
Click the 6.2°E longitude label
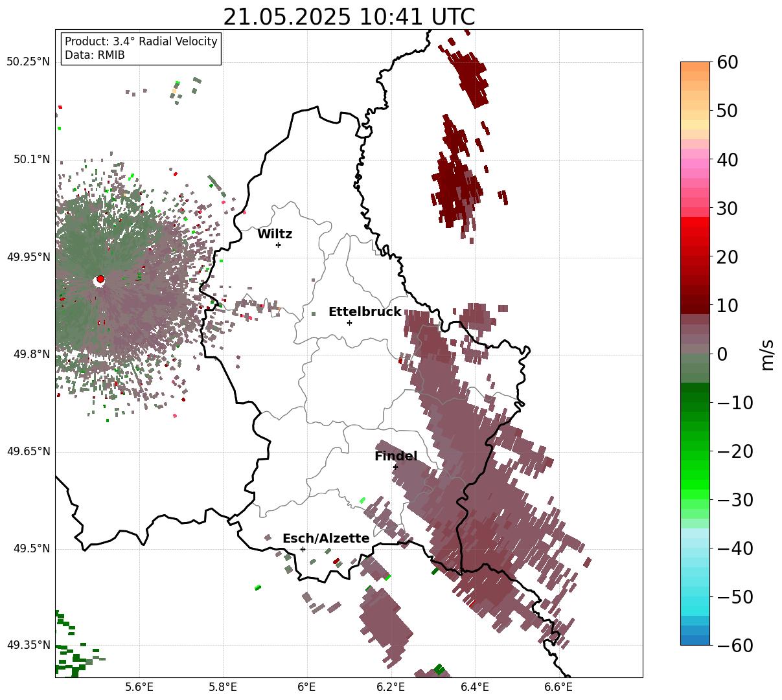(x=391, y=688)
